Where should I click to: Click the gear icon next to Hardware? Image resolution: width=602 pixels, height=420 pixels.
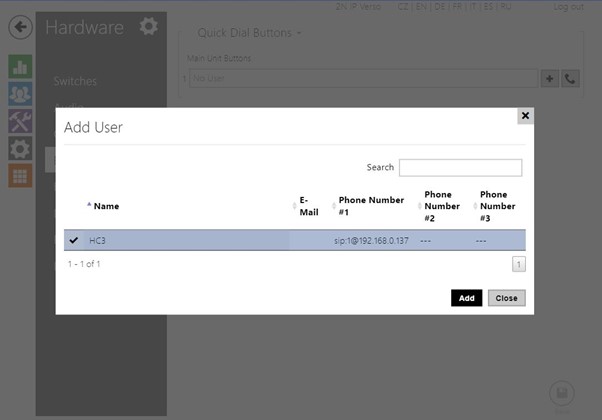pyautogui.click(x=149, y=26)
